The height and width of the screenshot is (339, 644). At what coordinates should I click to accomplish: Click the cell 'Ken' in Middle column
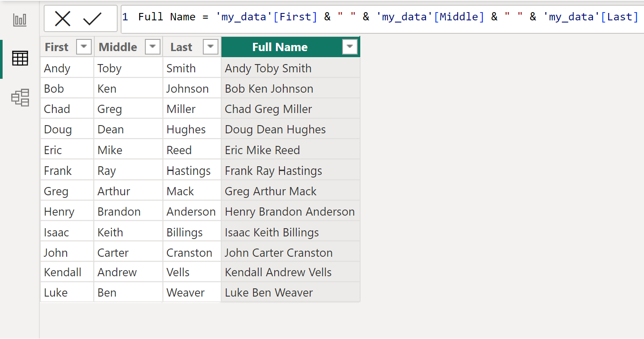point(128,88)
